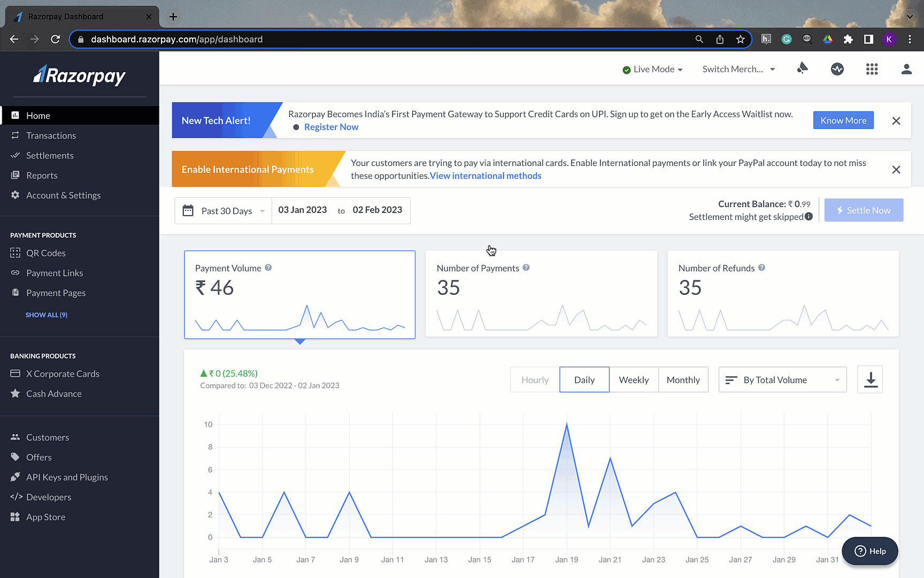The image size is (924, 578).
Task: Click the Know More button
Action: coord(843,120)
